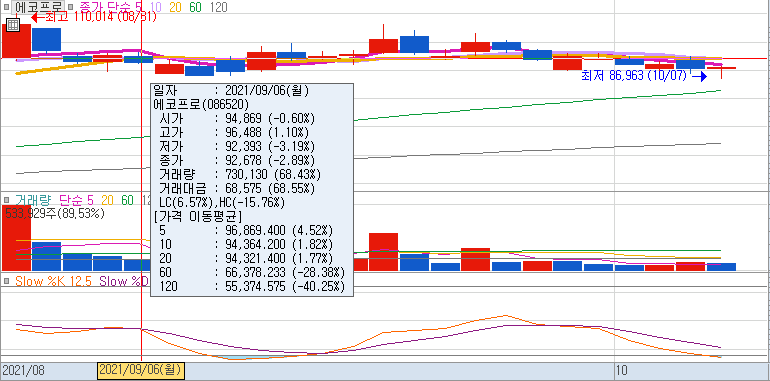Open the data table grid icon
The height and width of the screenshot is (381, 770).
point(13,25)
